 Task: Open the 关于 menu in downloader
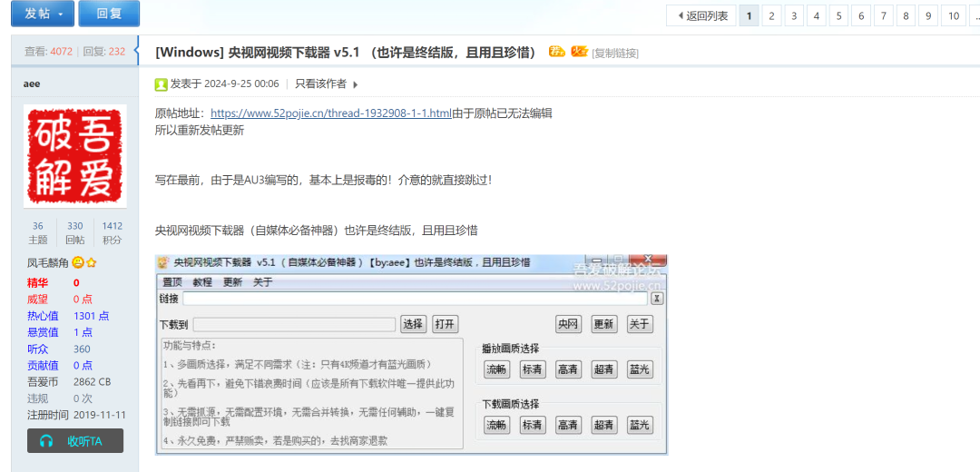[263, 282]
